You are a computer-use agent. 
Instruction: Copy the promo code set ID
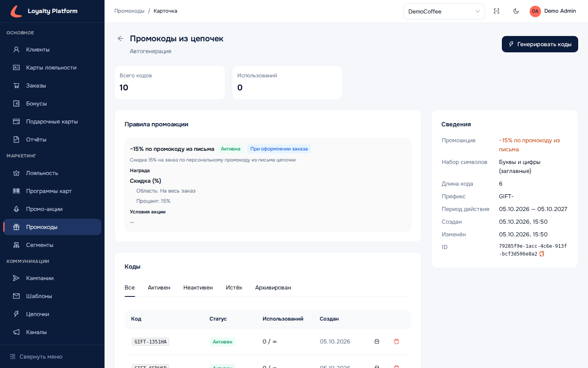tap(542, 254)
